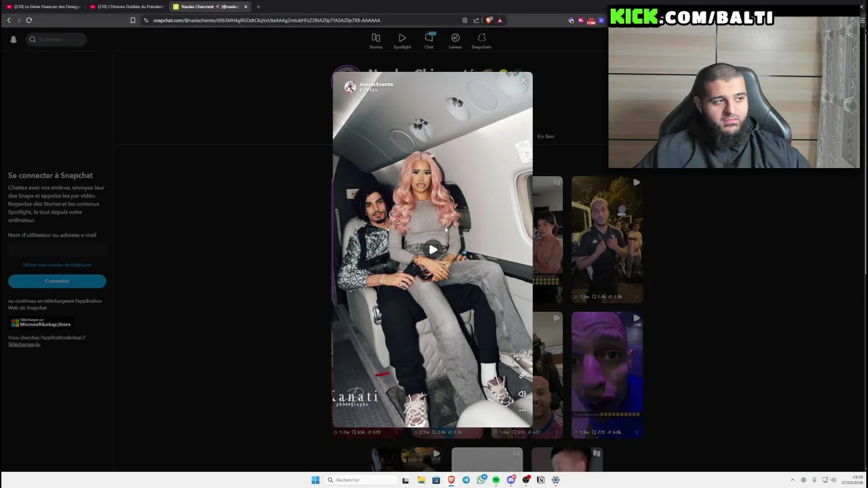868x488 pixels.
Task: Click the Brave Rewards triangle icon
Action: point(500,20)
